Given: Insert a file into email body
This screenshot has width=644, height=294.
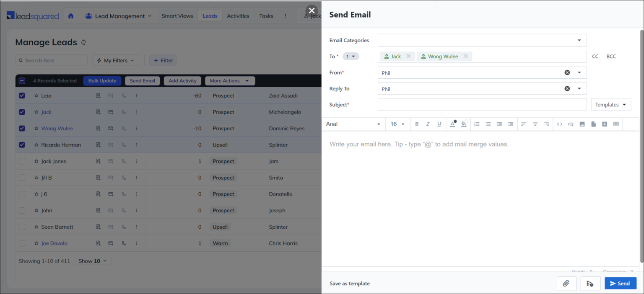Looking at the screenshot, I should pos(593,124).
